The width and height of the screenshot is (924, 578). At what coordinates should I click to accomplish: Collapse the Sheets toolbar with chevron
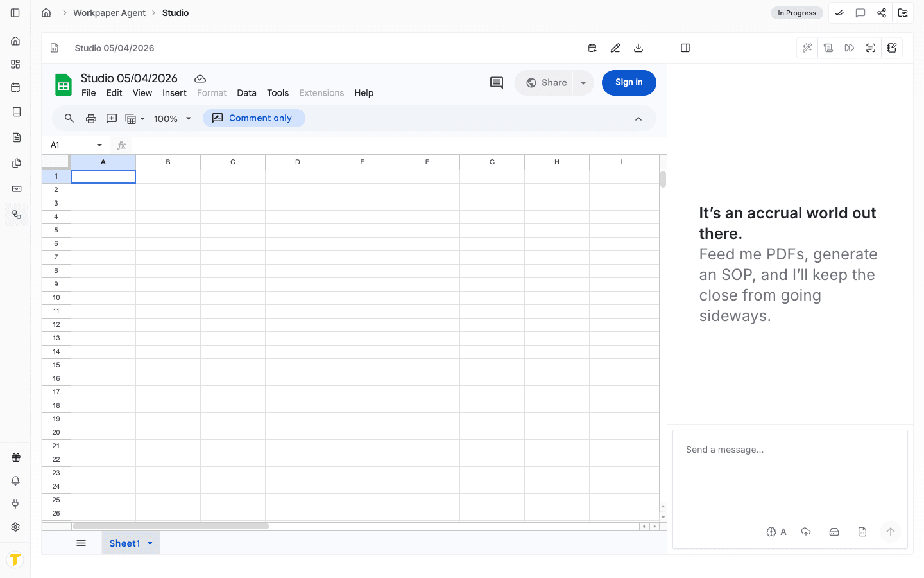[638, 119]
